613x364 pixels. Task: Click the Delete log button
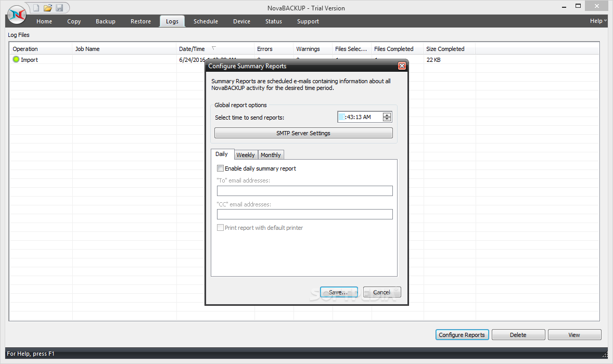tap(518, 335)
